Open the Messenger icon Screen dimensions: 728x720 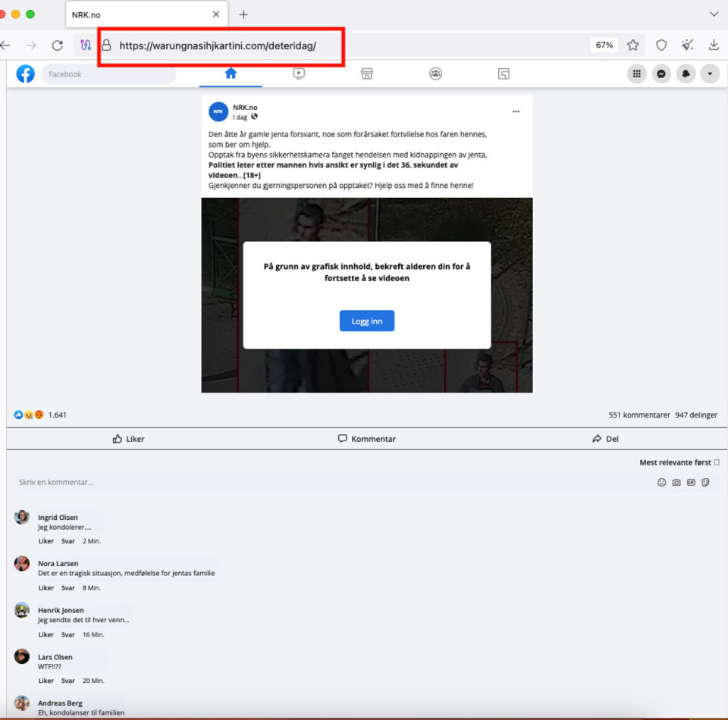pyautogui.click(x=661, y=74)
